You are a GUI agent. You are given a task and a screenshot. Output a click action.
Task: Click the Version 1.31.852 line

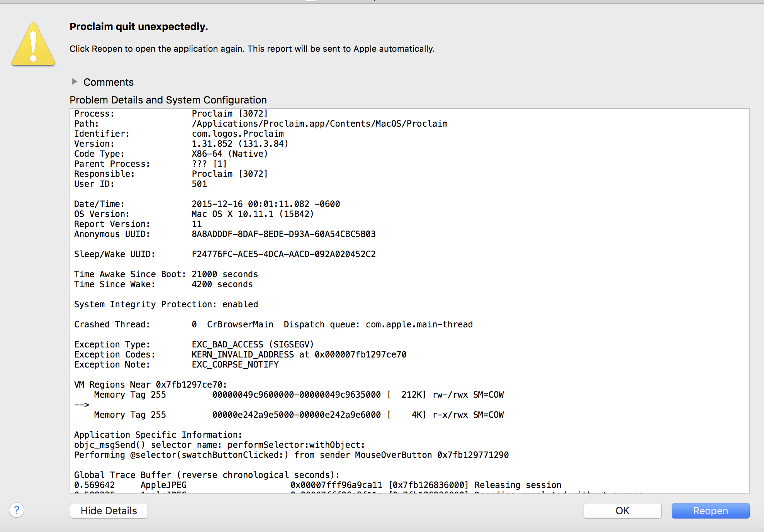click(239, 144)
